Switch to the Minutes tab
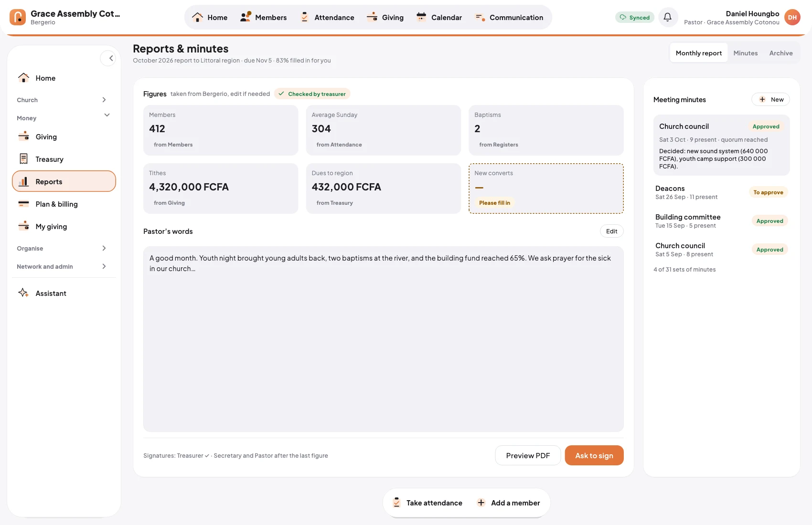 tap(745, 53)
